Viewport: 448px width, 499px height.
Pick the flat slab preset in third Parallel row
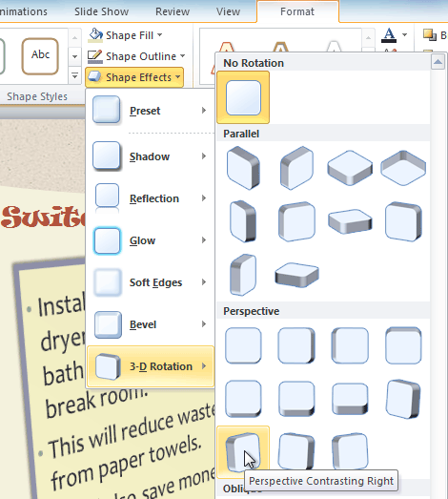point(296,275)
